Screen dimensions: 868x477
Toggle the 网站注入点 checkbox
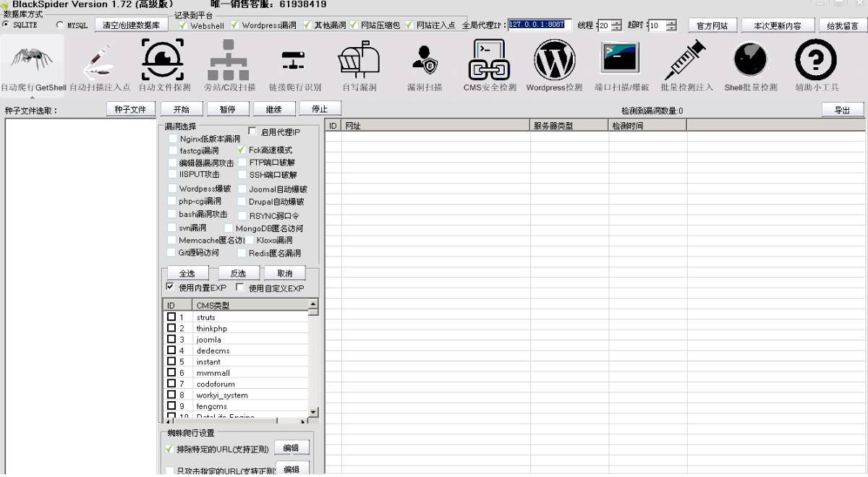point(409,25)
